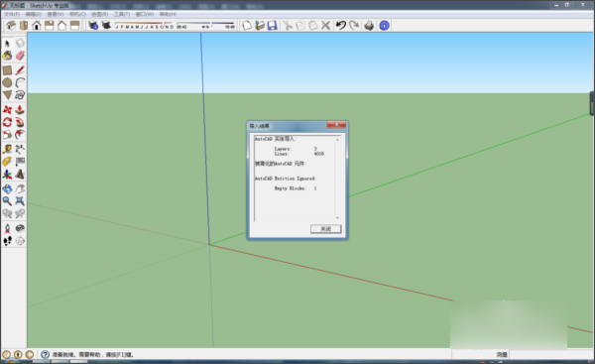Open Model Info blue icon
Screen dimensions: 595x364
(385, 26)
